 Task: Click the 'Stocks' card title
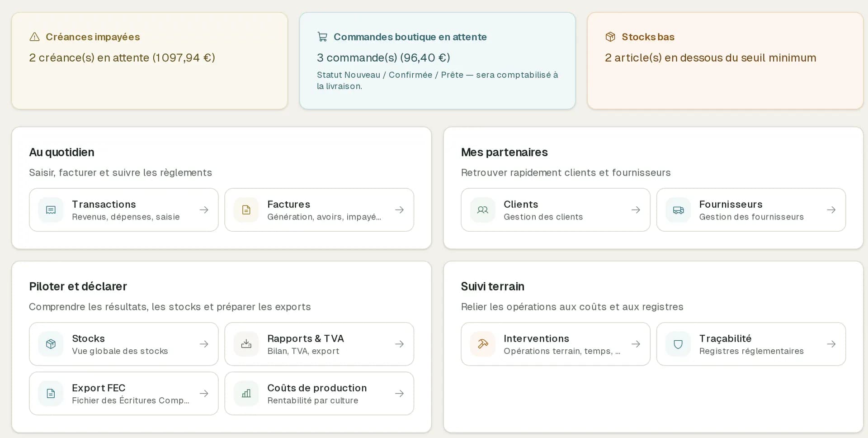[88, 338]
